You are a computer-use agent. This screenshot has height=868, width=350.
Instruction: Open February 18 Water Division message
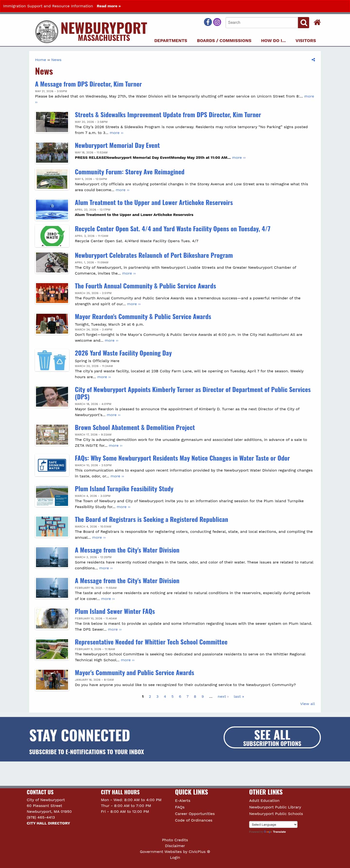tap(127, 581)
